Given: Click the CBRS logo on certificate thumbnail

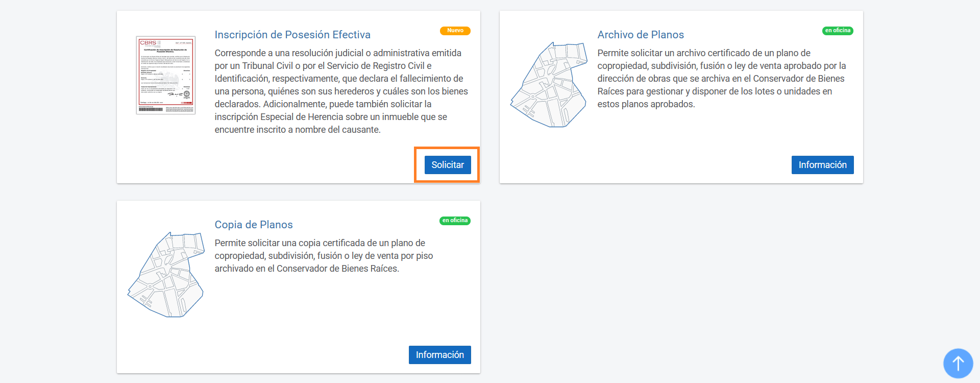Looking at the screenshot, I should coord(148,43).
